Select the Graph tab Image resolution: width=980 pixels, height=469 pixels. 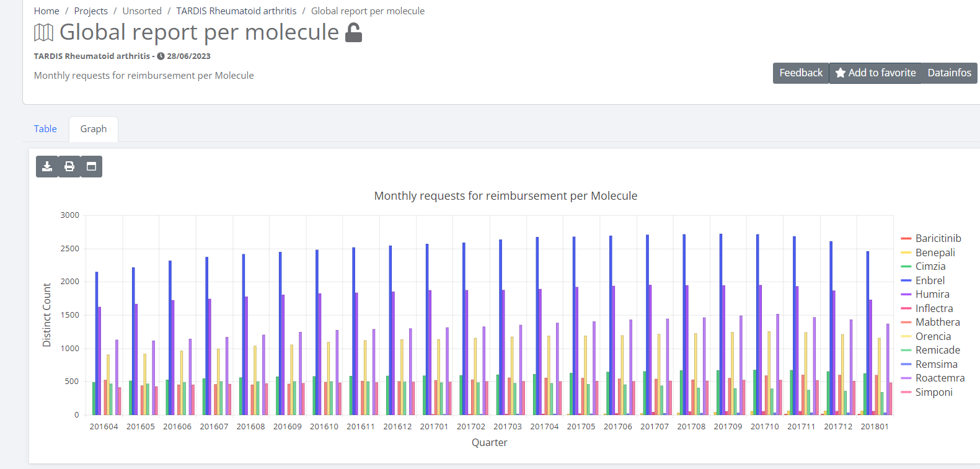pos(94,129)
